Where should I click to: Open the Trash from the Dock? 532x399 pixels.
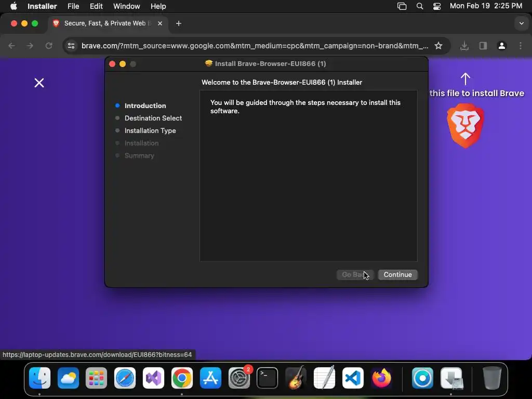tap(491, 378)
